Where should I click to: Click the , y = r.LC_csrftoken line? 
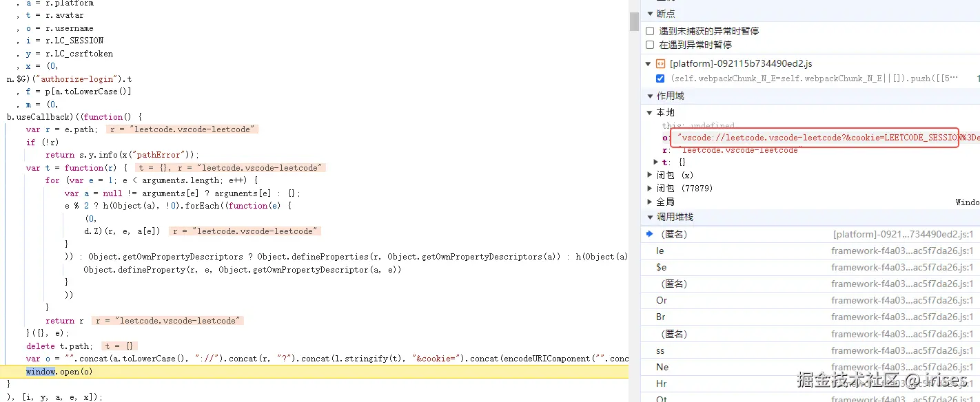pos(65,54)
